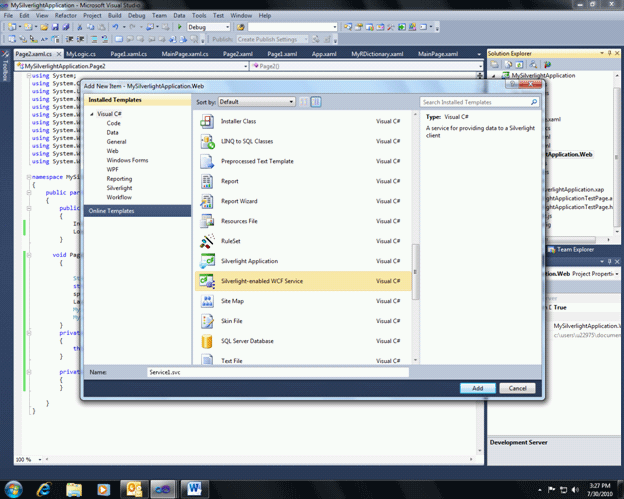The height and width of the screenshot is (499, 624).
Task: Select the Installed Templates header
Action: pos(137,100)
